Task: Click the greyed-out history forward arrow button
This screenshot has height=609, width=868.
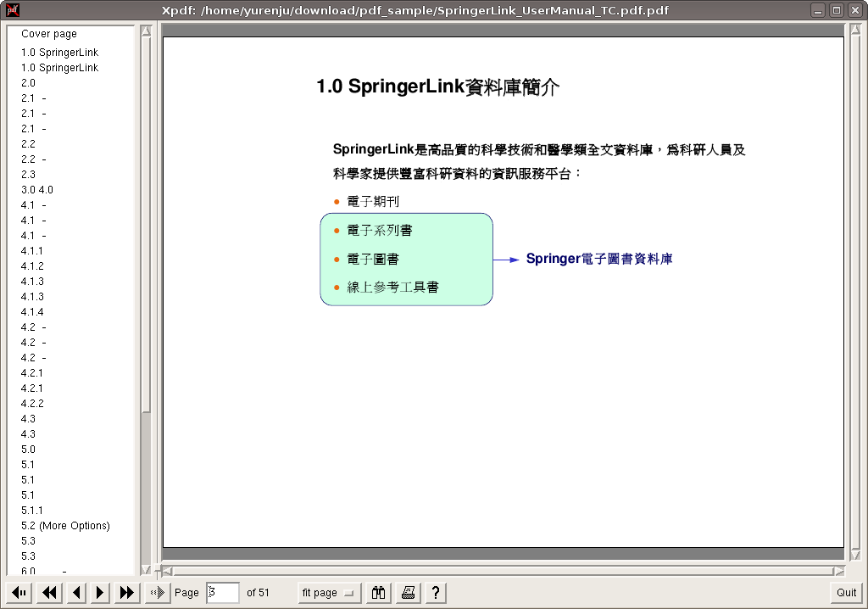Action: point(157,593)
